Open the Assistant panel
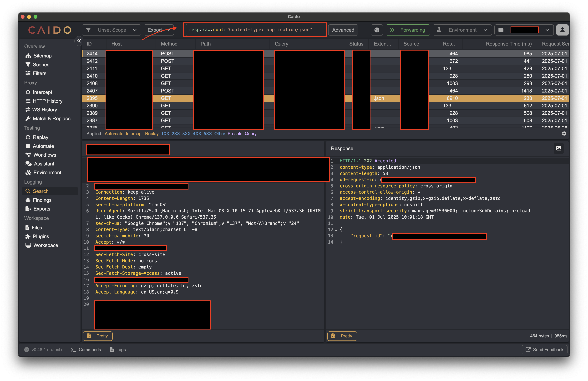The height and width of the screenshot is (381, 588). tap(43, 163)
